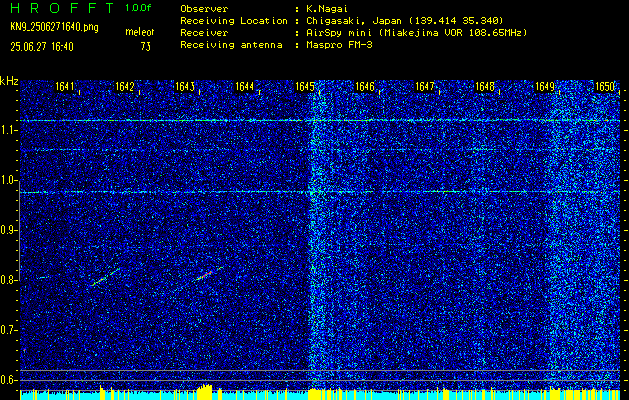The image size is (629, 400).
Task: Click the 1646 time marker
Action: pyautogui.click(x=365, y=87)
